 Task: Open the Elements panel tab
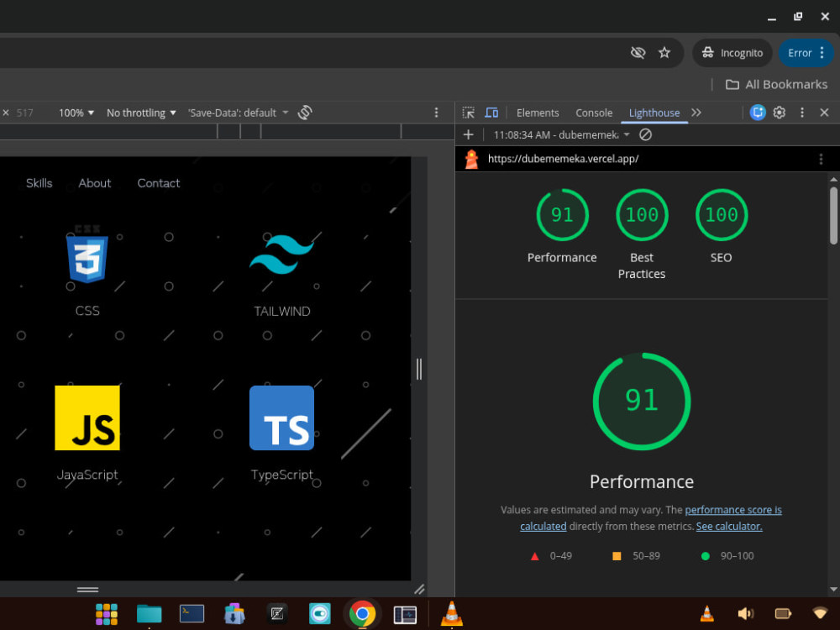(x=538, y=113)
